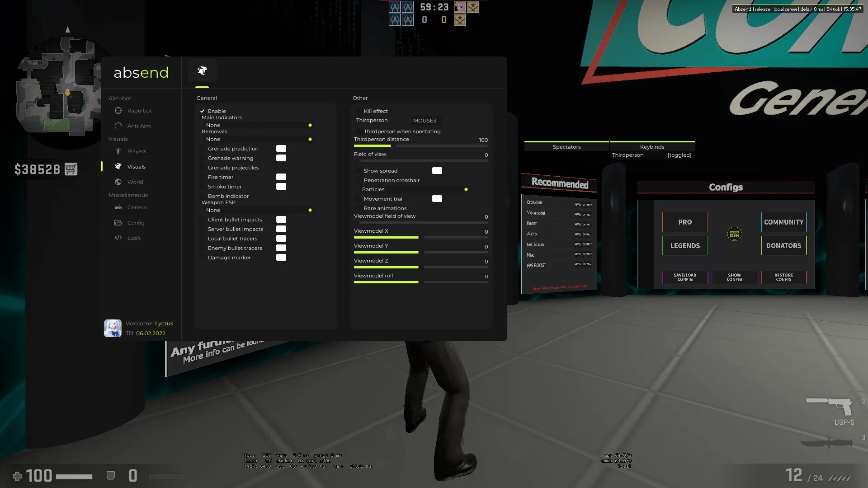
Task: Click the PRO configs button
Action: tap(685, 222)
